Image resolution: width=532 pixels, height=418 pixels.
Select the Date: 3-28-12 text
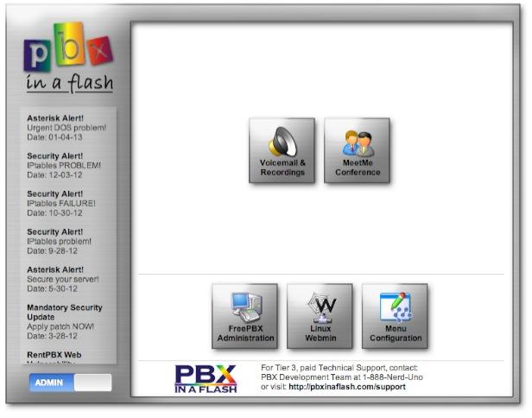(52, 336)
